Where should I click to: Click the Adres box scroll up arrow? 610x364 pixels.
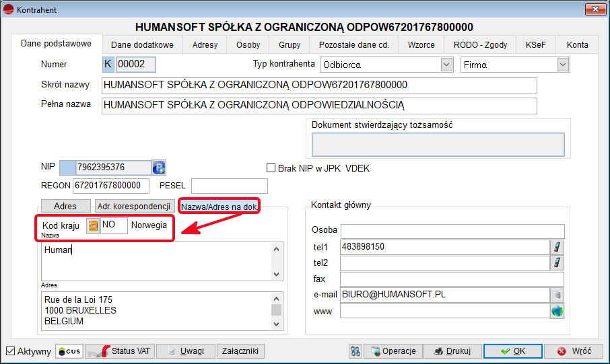point(277,299)
